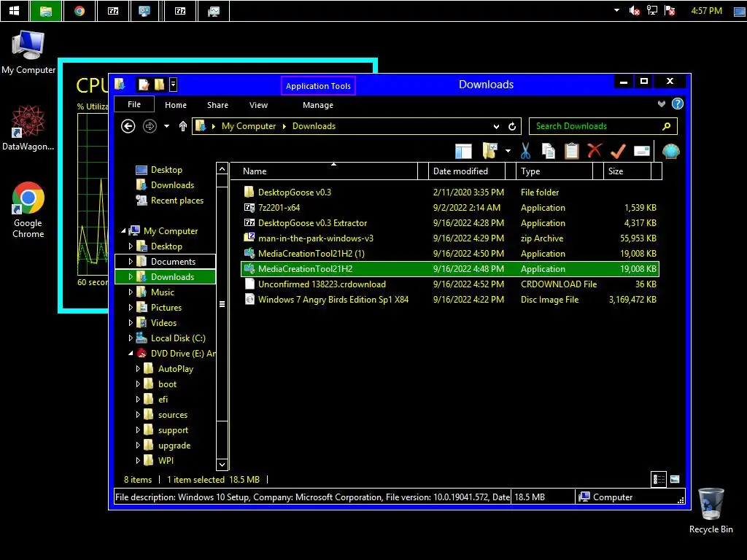Collapse My Computer tree node arrow
The width and height of the screenshot is (747, 560).
point(123,231)
